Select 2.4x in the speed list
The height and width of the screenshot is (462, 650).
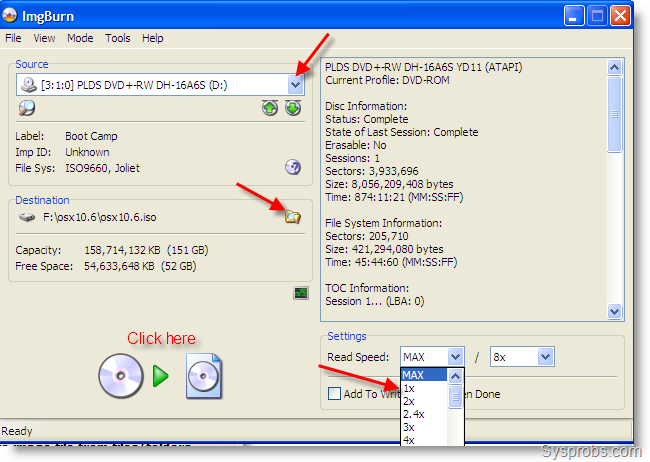coord(424,414)
